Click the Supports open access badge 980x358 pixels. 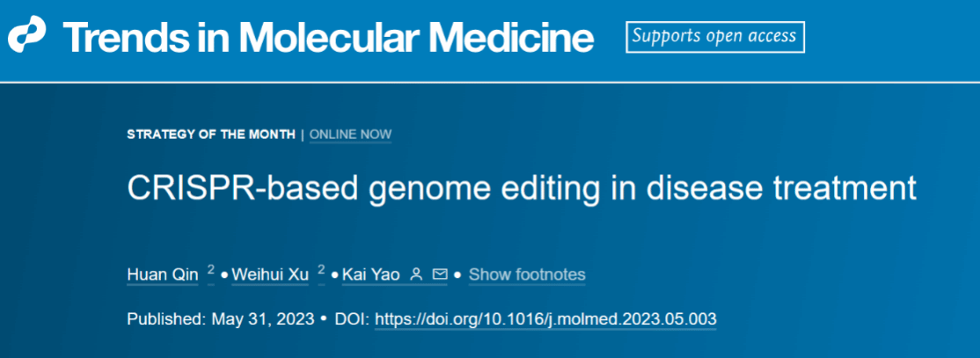pos(714,36)
